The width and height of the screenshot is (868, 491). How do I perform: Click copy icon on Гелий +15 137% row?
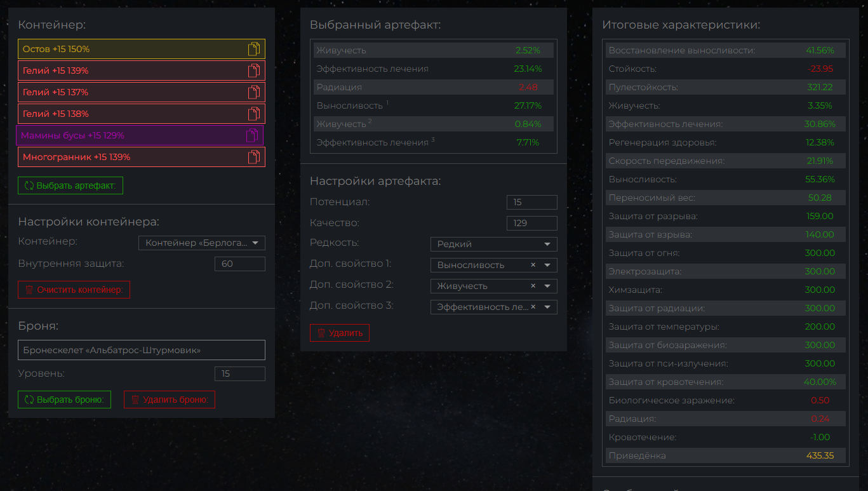pyautogui.click(x=254, y=92)
